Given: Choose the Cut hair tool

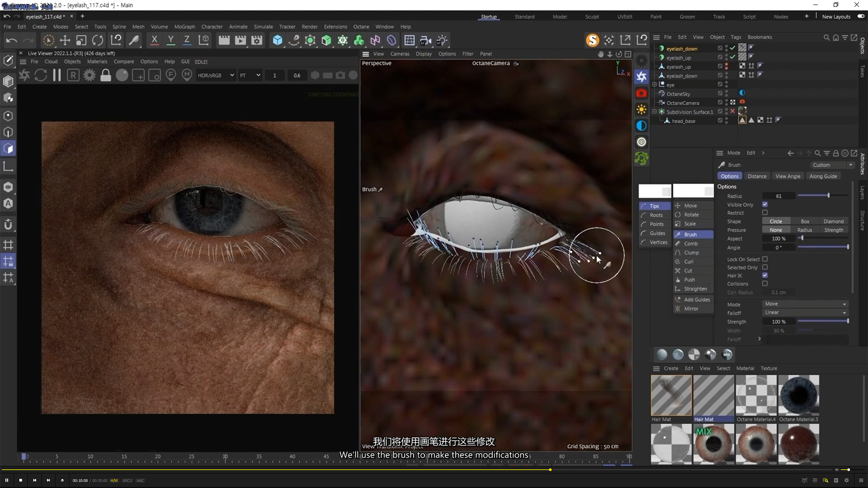Looking at the screenshot, I should [688, 271].
